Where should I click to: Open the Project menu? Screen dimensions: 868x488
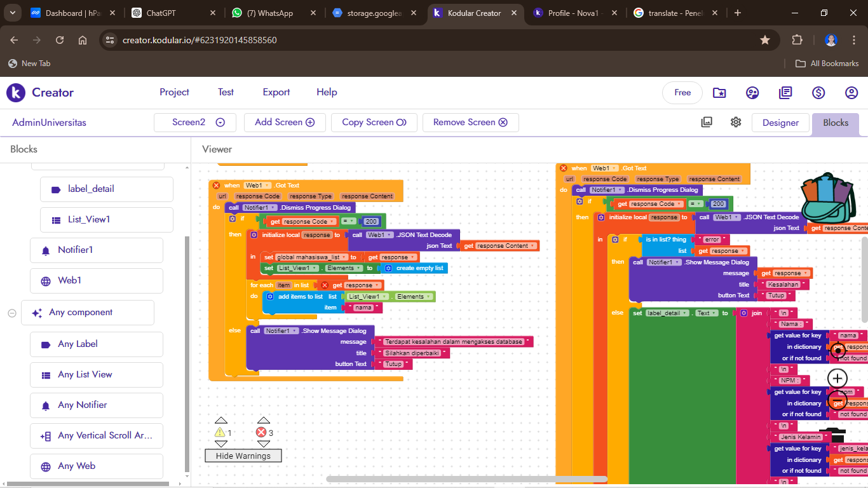point(174,92)
